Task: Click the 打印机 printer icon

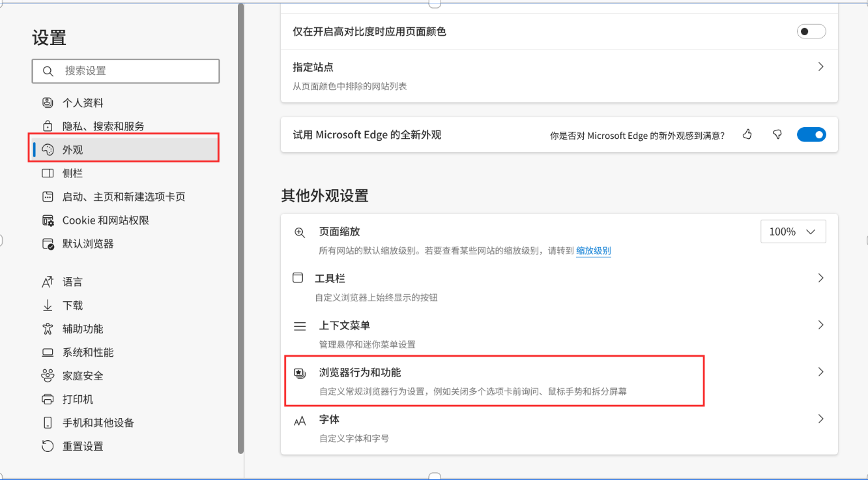Action: tap(48, 399)
